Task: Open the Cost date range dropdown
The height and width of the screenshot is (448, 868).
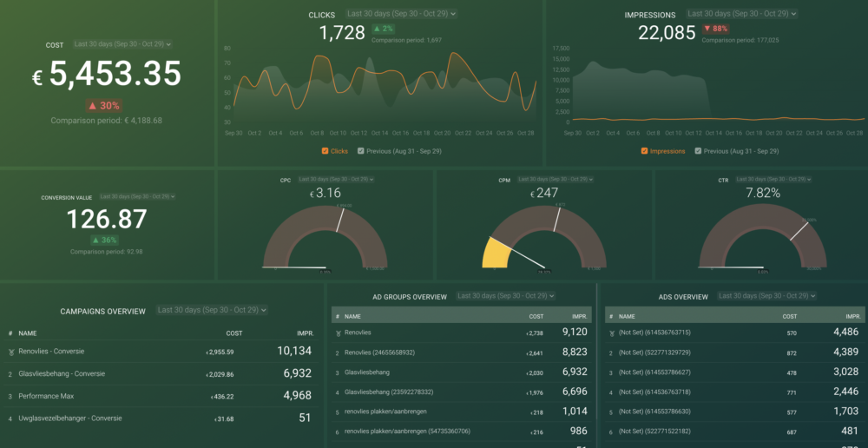Action: coord(122,44)
